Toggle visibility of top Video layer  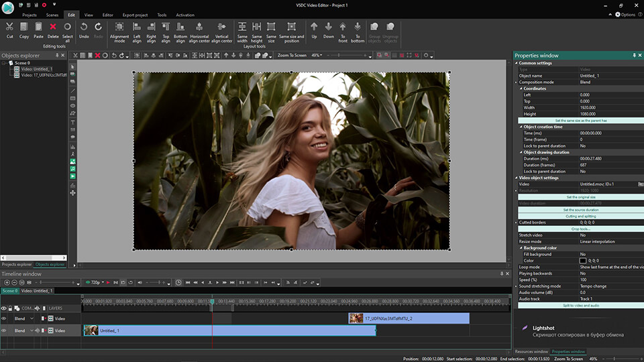[4, 318]
